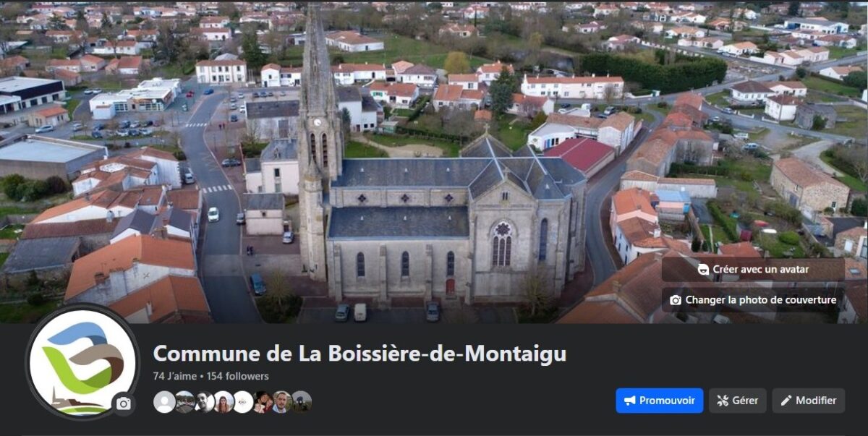
Task: Open the 74 J'aime link
Action: (171, 376)
